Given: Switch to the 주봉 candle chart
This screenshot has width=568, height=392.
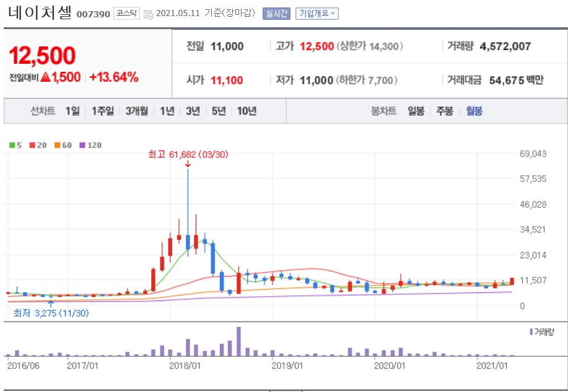Looking at the screenshot, I should [x=445, y=111].
